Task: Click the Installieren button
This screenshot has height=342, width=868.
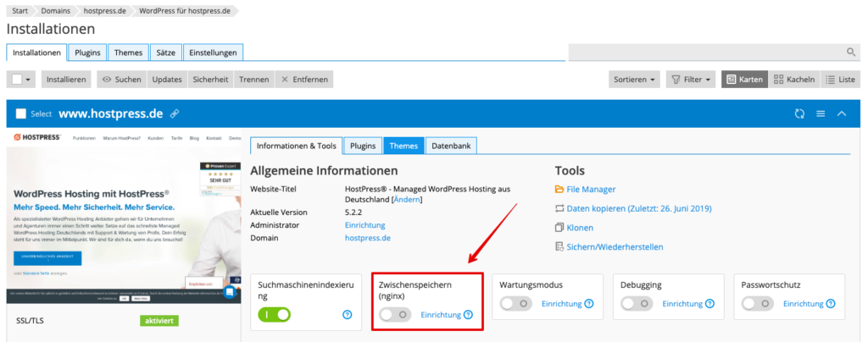Action: (x=66, y=80)
